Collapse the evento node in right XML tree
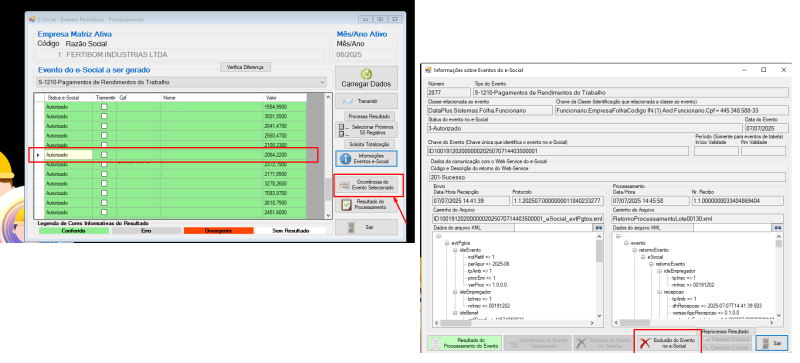800x363 pixels. point(626,243)
